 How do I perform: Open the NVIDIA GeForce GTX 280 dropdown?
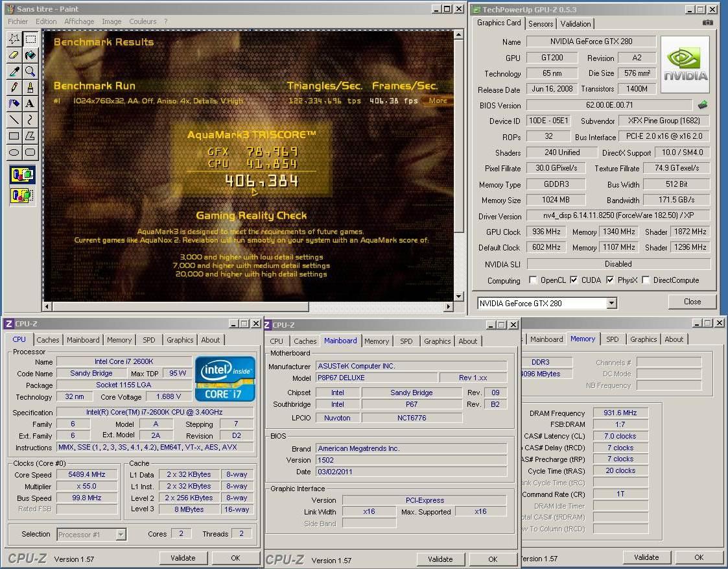tap(611, 303)
